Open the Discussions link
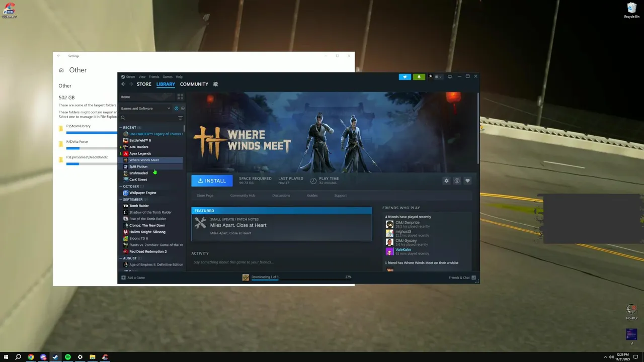Image resolution: width=644 pixels, height=362 pixels. click(x=281, y=196)
